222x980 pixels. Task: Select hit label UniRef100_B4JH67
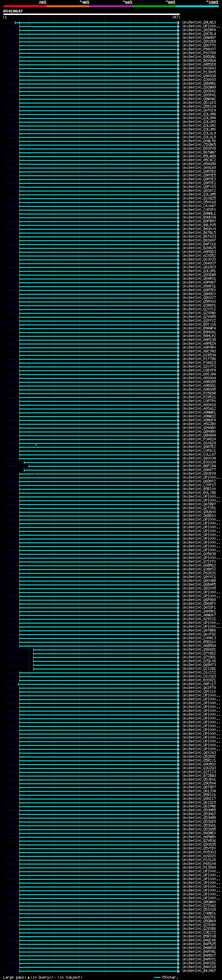tap(199, 971)
